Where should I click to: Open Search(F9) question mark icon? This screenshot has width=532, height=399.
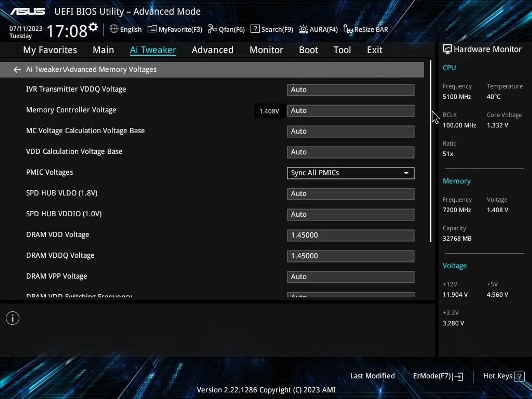255,29
